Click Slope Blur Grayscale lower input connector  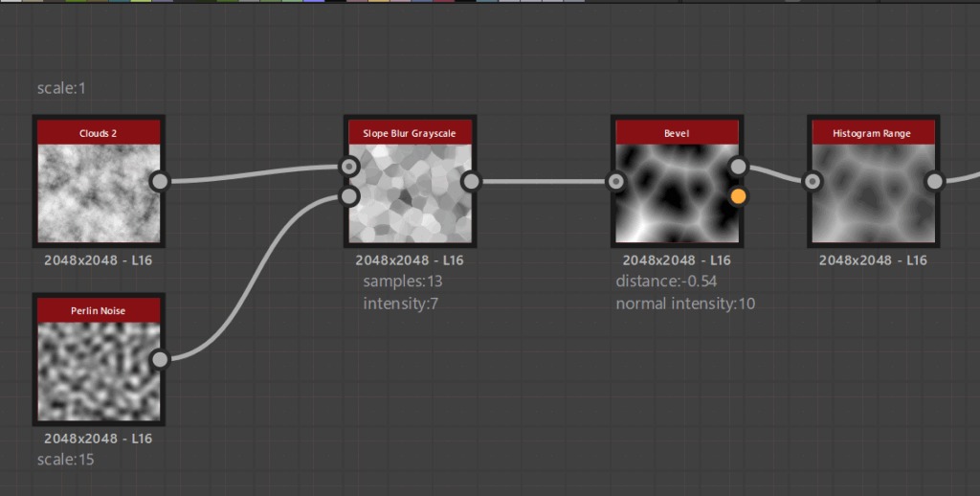[x=348, y=196]
